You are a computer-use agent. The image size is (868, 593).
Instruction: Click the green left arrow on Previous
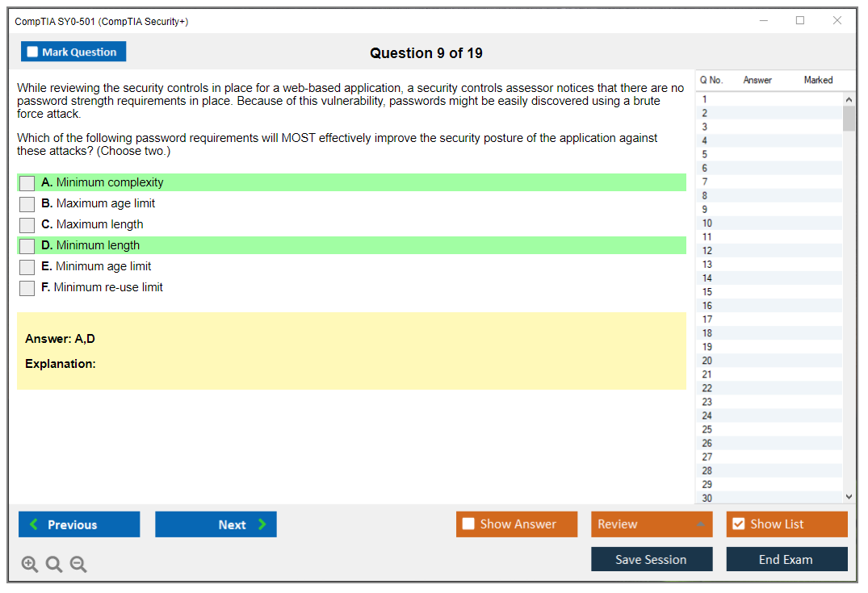tap(33, 524)
